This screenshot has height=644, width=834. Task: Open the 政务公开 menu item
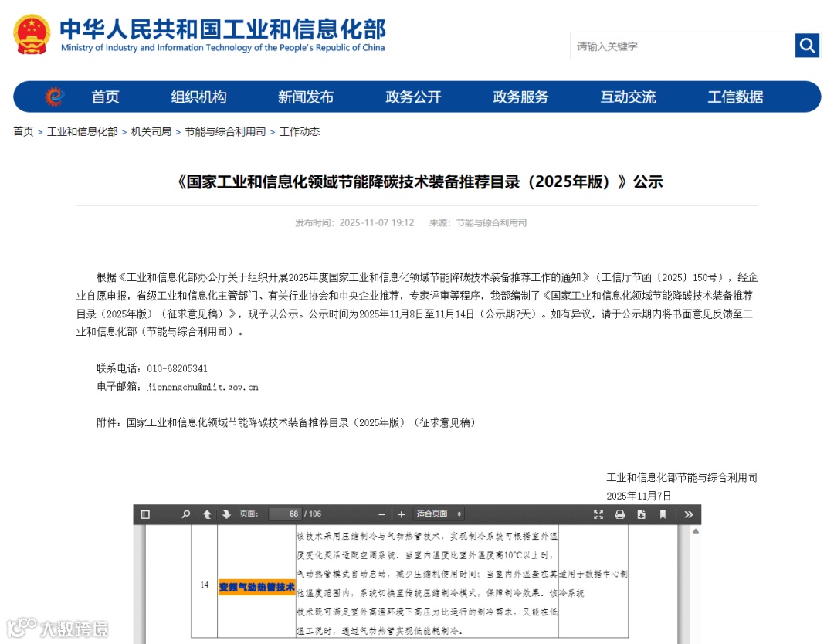coord(413,97)
